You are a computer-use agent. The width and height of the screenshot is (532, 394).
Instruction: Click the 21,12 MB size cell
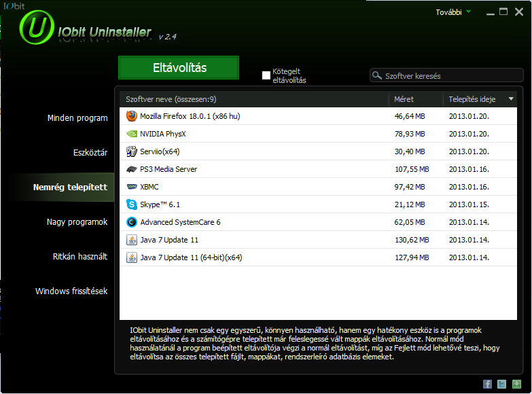(x=410, y=204)
